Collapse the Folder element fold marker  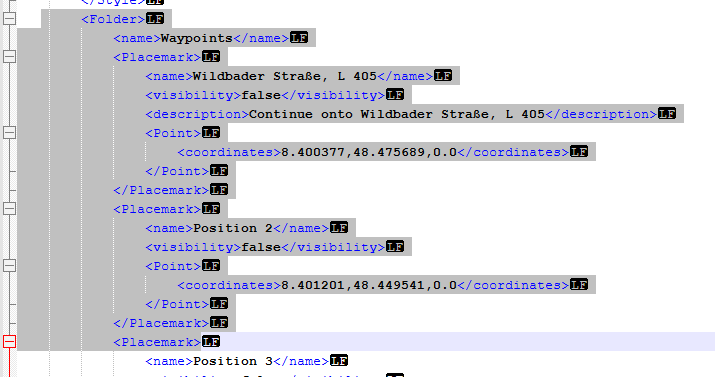click(x=10, y=19)
